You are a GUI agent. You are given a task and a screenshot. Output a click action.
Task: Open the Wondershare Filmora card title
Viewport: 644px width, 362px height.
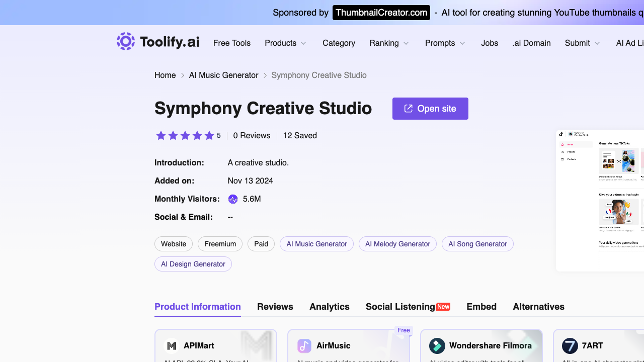pyautogui.click(x=491, y=346)
